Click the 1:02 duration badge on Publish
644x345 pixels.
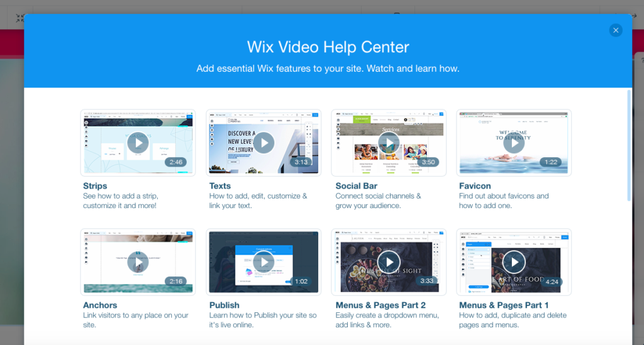coord(301,281)
